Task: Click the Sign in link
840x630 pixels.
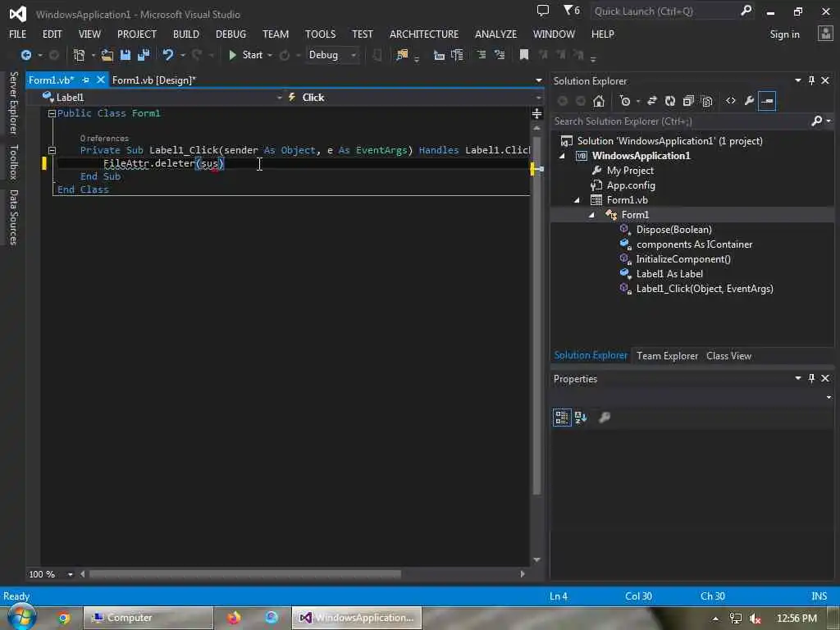Action: 784,34
